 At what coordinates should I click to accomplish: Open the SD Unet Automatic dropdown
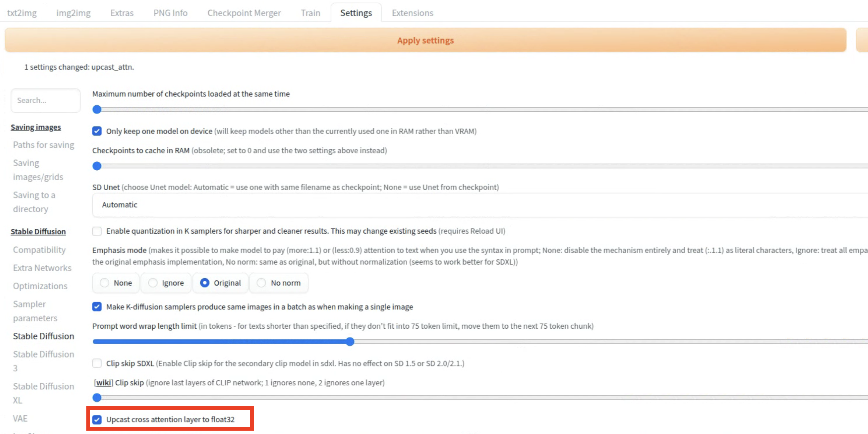tap(478, 205)
